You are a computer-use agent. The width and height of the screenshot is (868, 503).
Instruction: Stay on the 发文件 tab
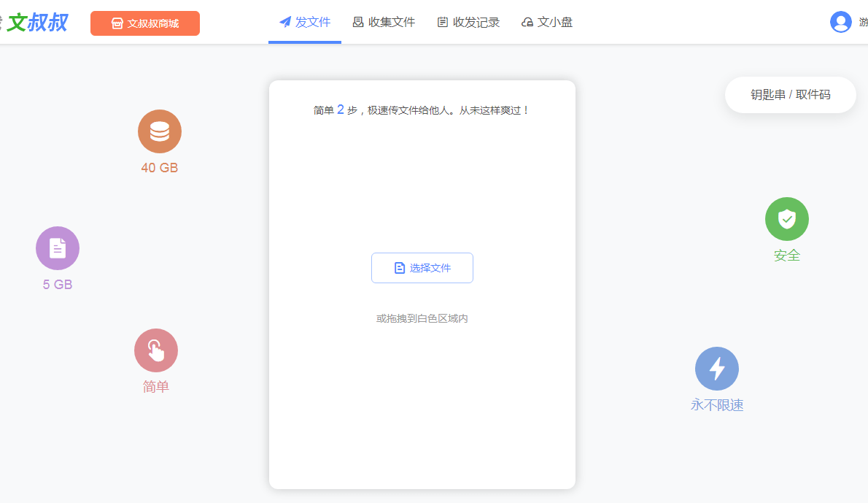click(x=305, y=22)
